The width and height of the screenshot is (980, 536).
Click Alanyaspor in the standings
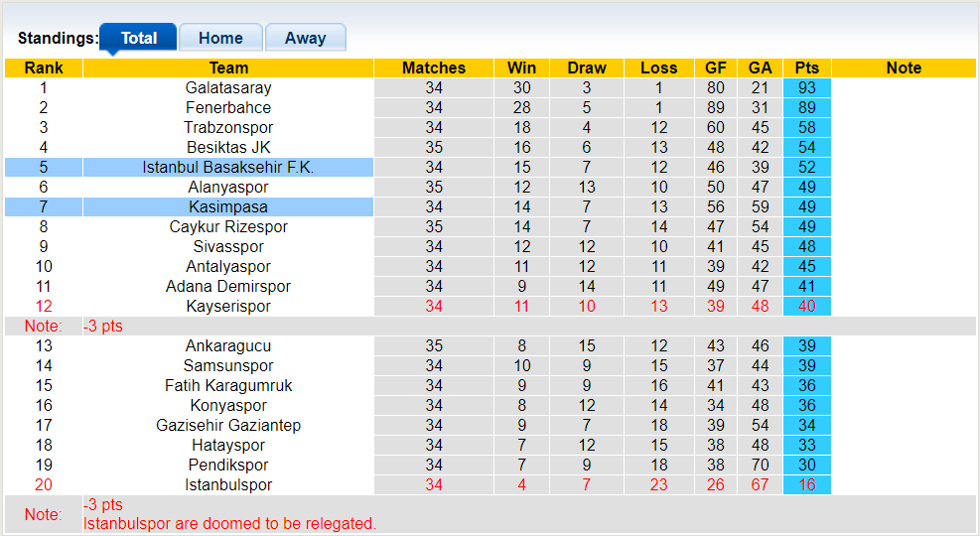(x=228, y=187)
